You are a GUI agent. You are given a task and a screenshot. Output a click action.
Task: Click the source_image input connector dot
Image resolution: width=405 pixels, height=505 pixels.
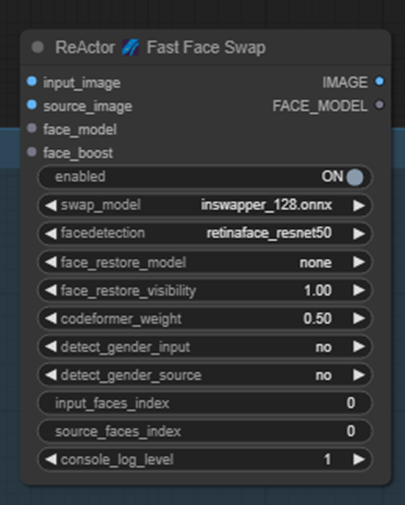pyautogui.click(x=32, y=105)
